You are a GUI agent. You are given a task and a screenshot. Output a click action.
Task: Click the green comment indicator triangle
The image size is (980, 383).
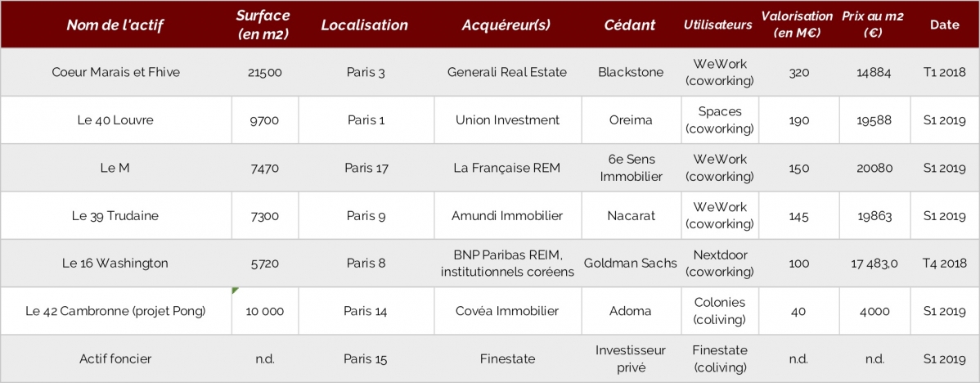pos(235,290)
